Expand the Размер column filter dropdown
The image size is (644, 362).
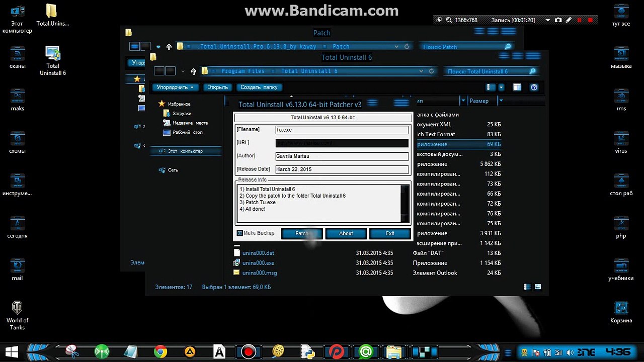pos(501,101)
